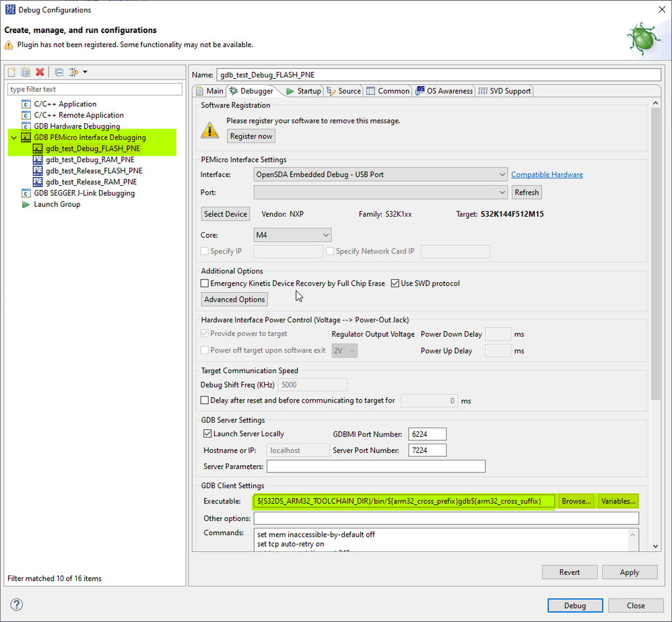
Task: Open the Interface dropdown
Action: [x=380, y=174]
